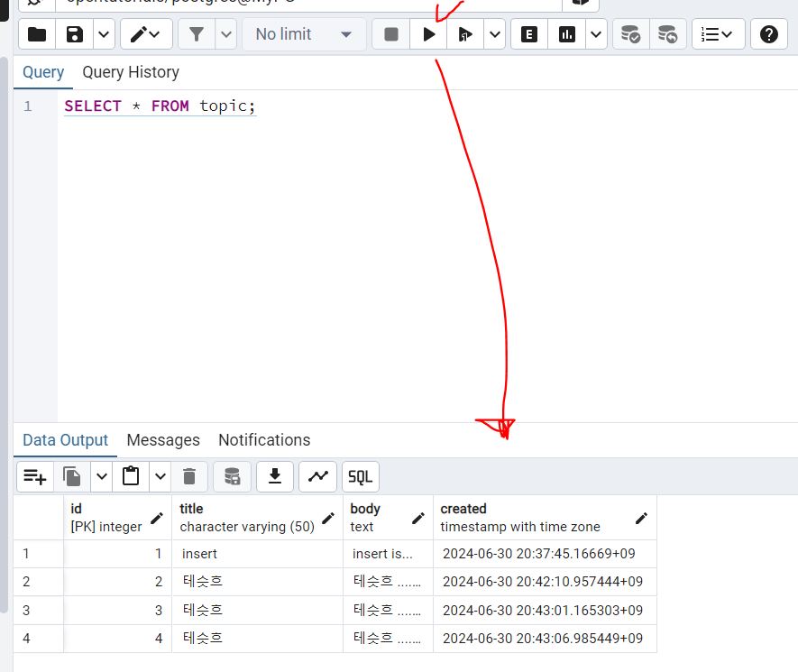798x672 pixels.
Task: Expand the explain options dropdown
Action: pos(596,34)
